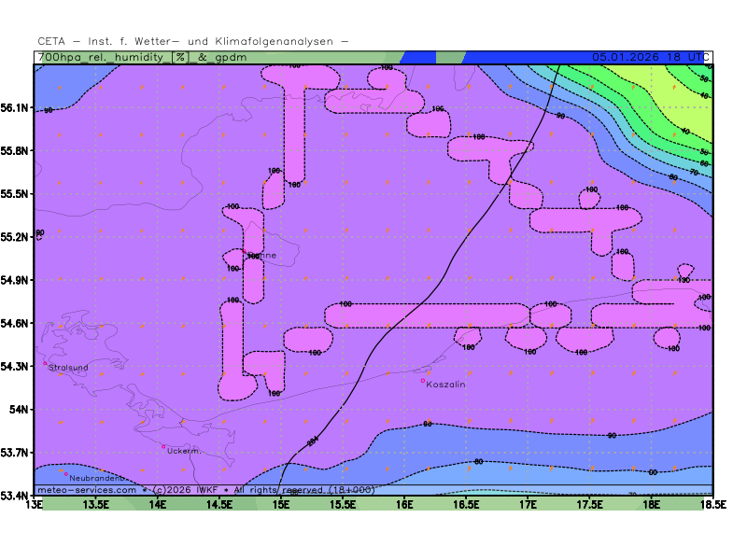The width and height of the screenshot is (747, 560).
Task: Click the 05.01.2026 18 UTC timestamp
Action: point(647,57)
